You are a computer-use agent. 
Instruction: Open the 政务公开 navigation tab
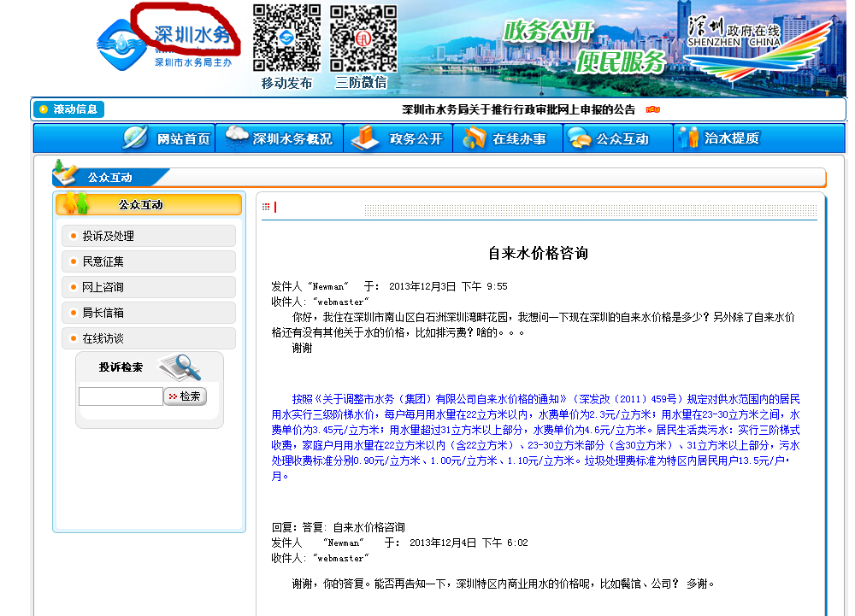coord(416,139)
